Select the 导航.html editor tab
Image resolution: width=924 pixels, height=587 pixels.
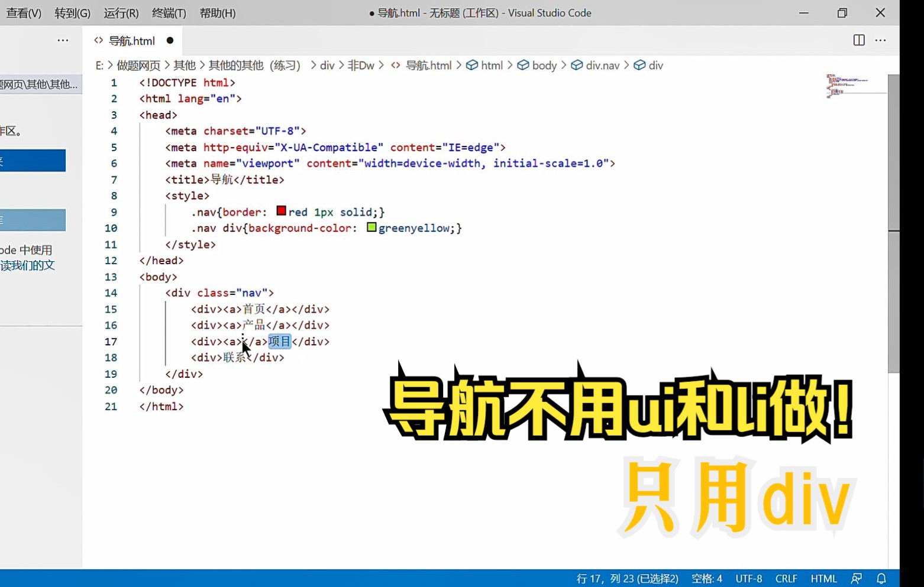(132, 41)
